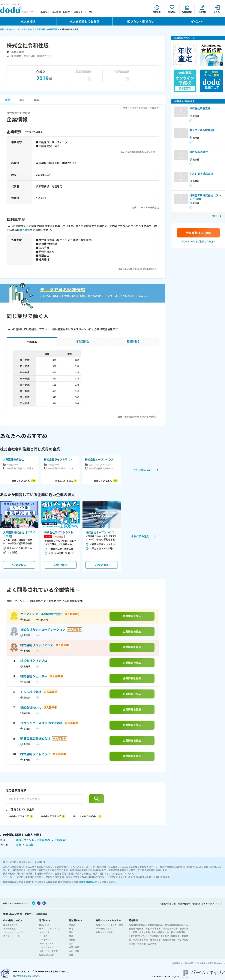Select the 年代別割合 statistics tab
The image size is (225, 980).
pyautogui.click(x=82, y=342)
